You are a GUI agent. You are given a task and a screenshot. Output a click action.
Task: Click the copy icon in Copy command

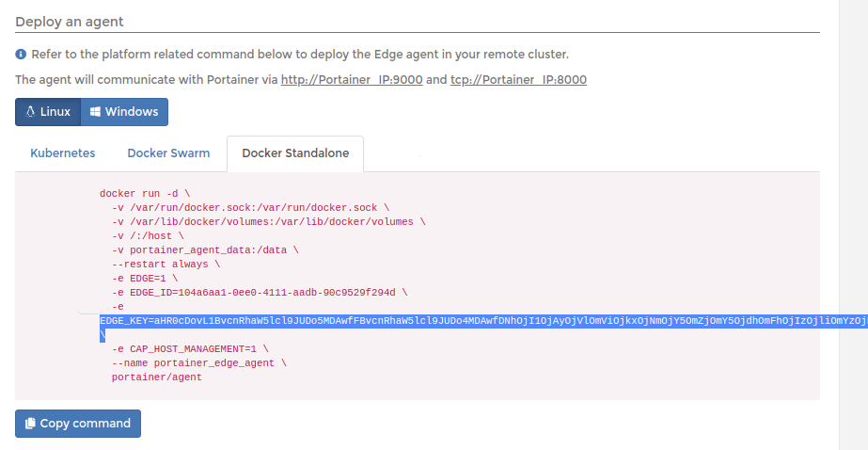[30, 424]
